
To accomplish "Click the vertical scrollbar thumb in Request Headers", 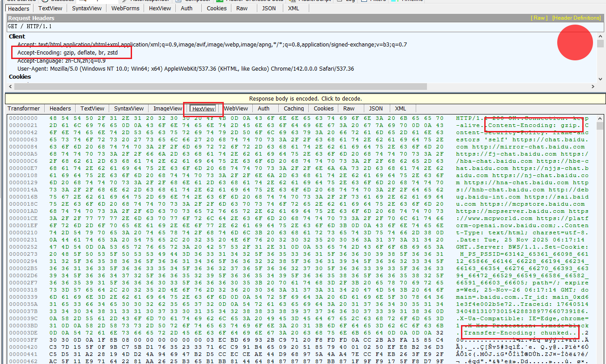I will click(601, 44).
